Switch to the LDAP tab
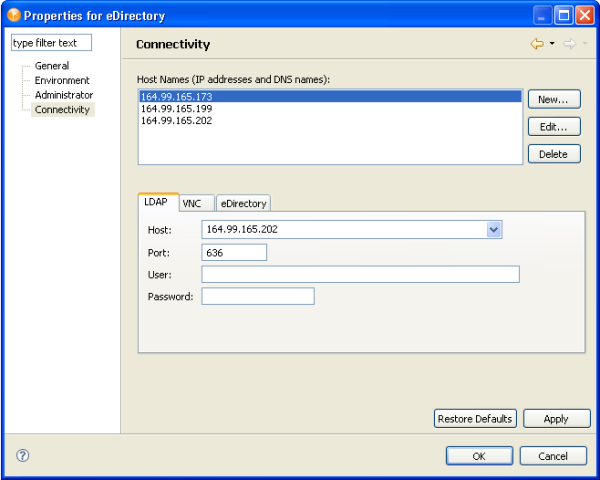Viewport: 600px width, 480px height. 158,202
